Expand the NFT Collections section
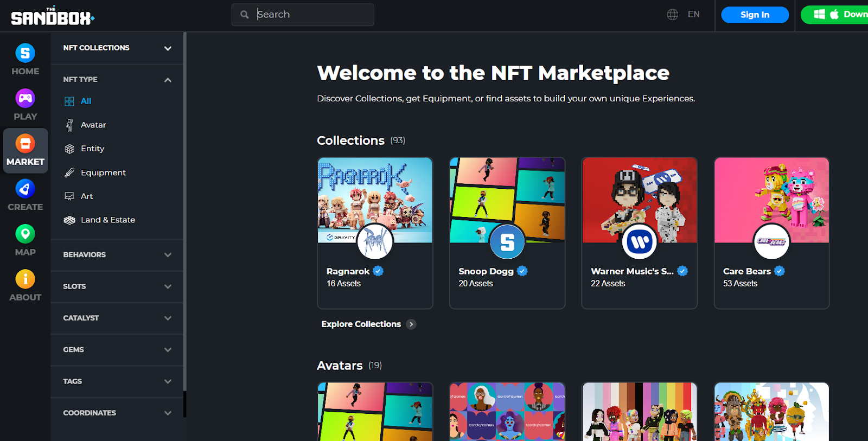The height and width of the screenshot is (441, 868). pos(117,48)
